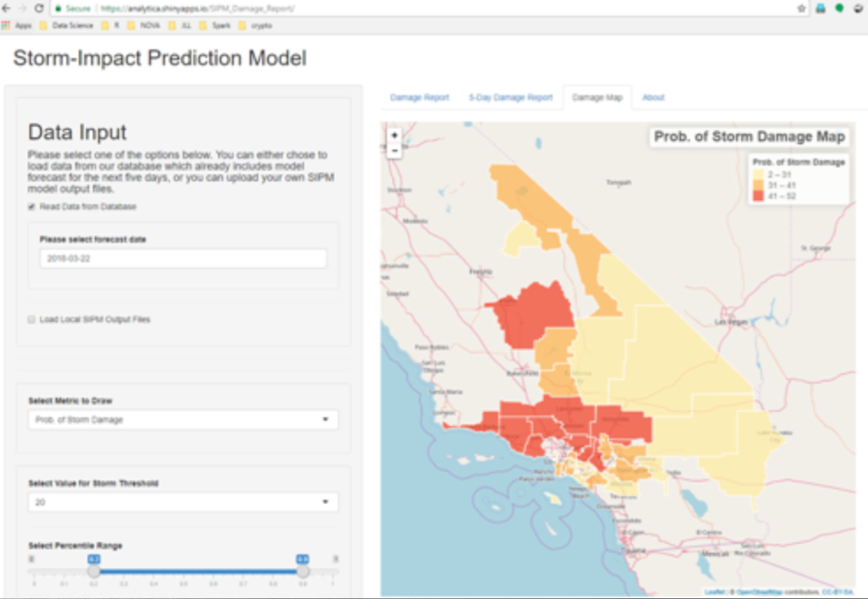Click the forecast date input field
The height and width of the screenshot is (599, 868).
182,258
